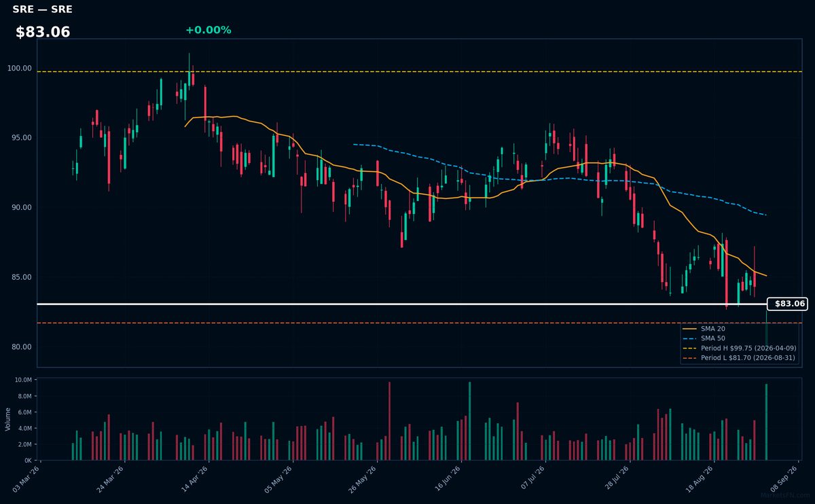Click the 0K volume axis label
Image resolution: width=815 pixels, height=504 pixels.
coord(28,461)
